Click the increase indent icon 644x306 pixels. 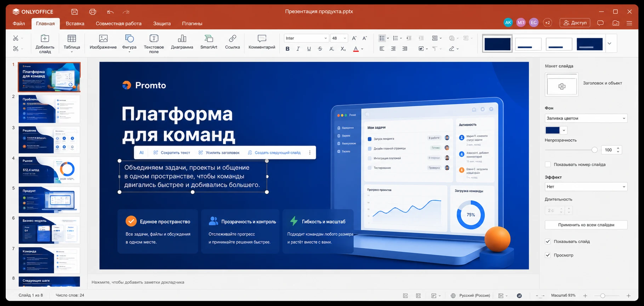tap(421, 38)
